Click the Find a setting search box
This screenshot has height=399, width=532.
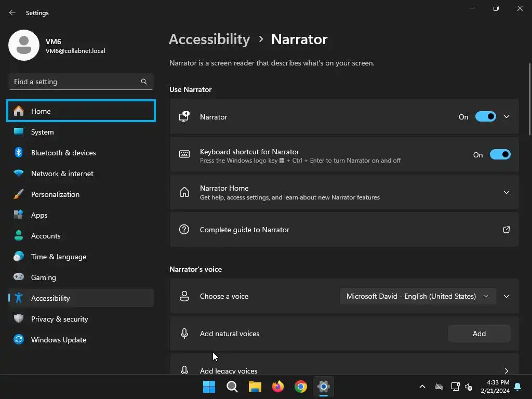click(x=75, y=82)
